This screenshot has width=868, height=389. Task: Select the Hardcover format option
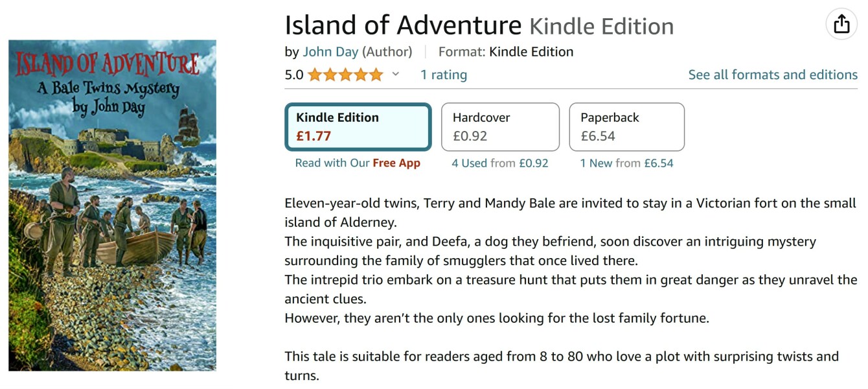click(500, 126)
